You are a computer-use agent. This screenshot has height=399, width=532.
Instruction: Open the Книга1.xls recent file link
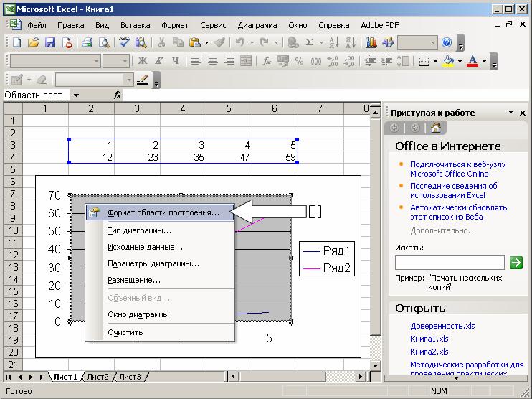[x=429, y=339]
